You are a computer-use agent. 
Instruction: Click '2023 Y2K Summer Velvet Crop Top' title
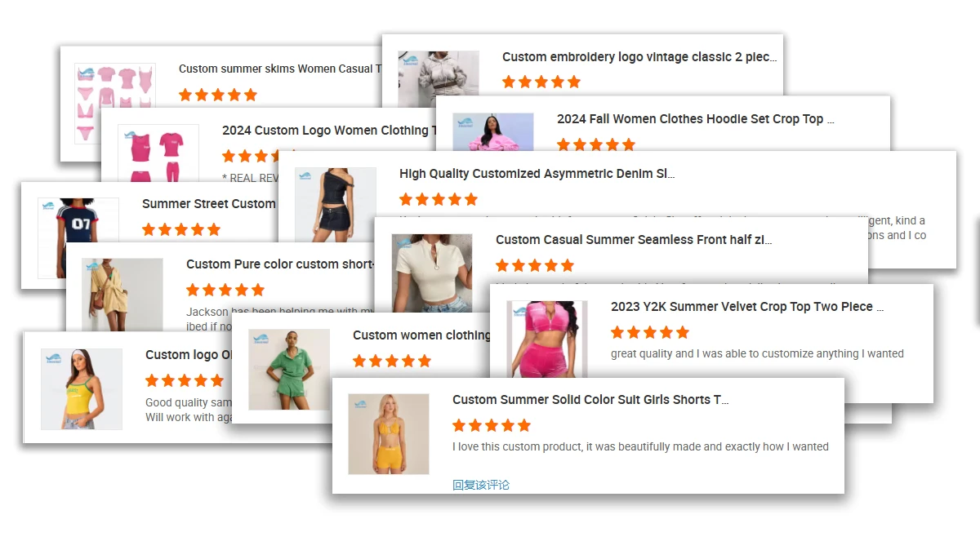747,307
